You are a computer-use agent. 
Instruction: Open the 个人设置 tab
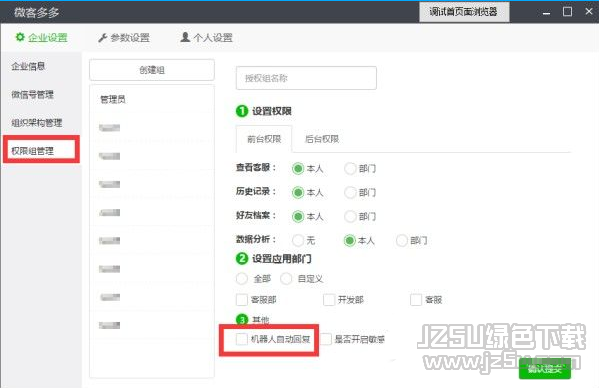click(206, 37)
